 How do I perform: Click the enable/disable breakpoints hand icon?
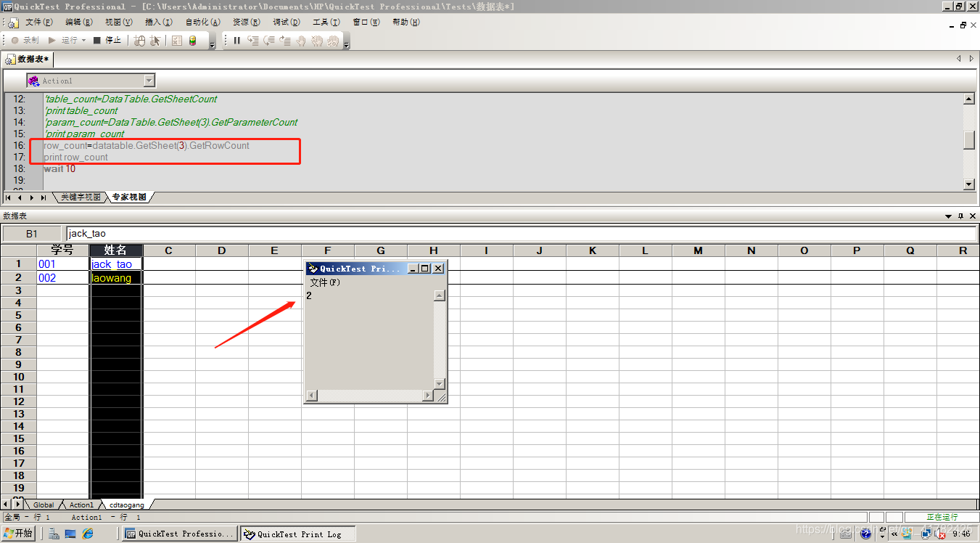pyautogui.click(x=333, y=41)
